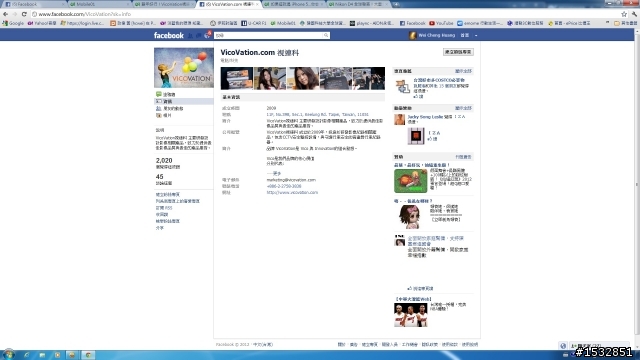Click the COSTCO recommended page title
The image size is (640, 360).
tap(439, 80)
